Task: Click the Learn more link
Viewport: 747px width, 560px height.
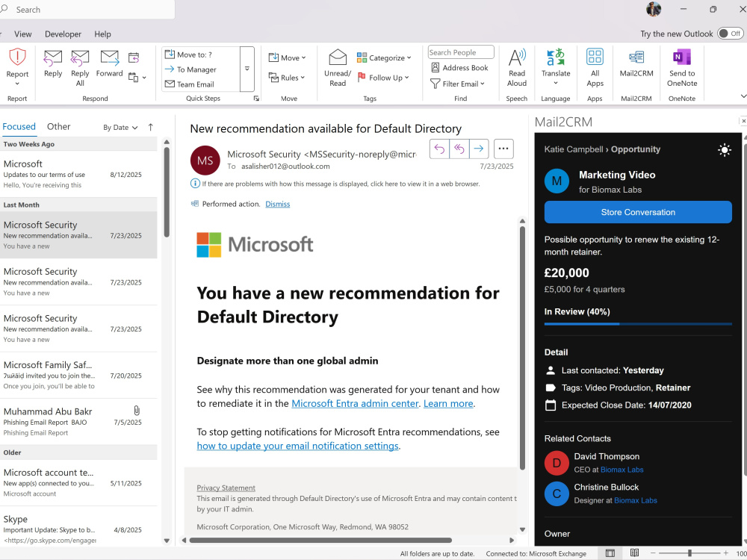Action: pos(448,404)
